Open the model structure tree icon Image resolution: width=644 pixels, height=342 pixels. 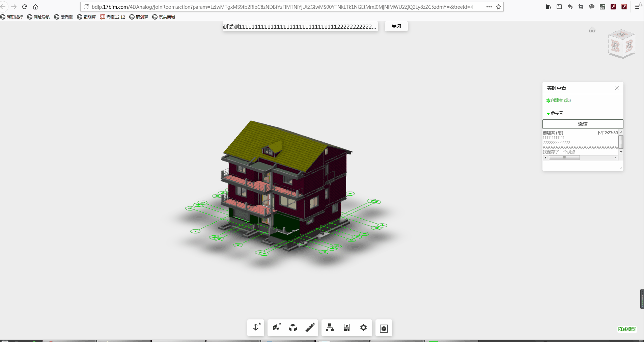(x=330, y=327)
